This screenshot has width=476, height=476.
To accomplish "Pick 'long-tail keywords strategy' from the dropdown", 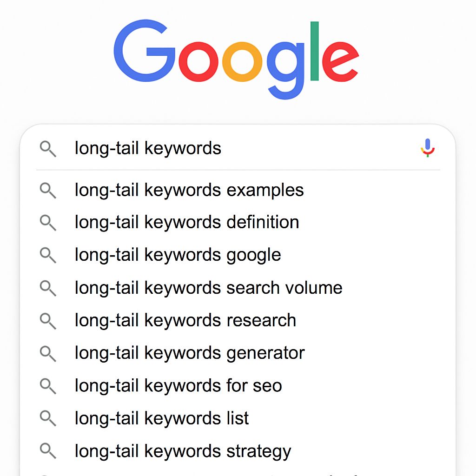I will tap(182, 451).
